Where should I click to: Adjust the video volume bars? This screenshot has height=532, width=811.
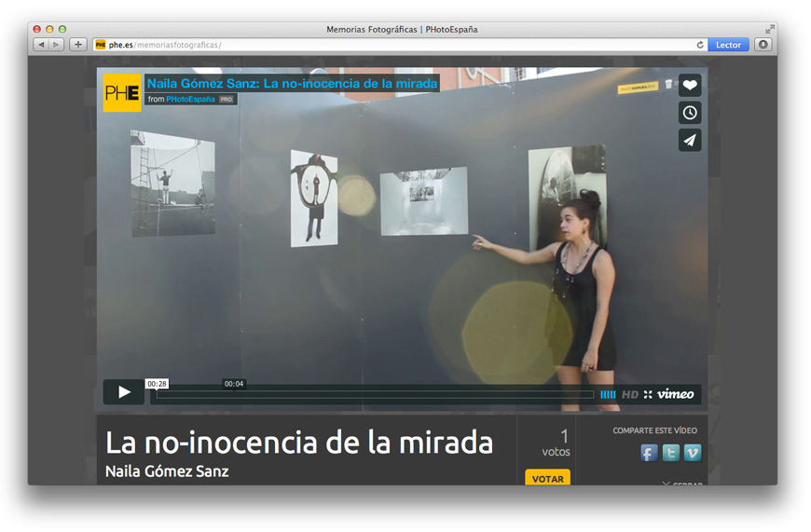pos(608,394)
